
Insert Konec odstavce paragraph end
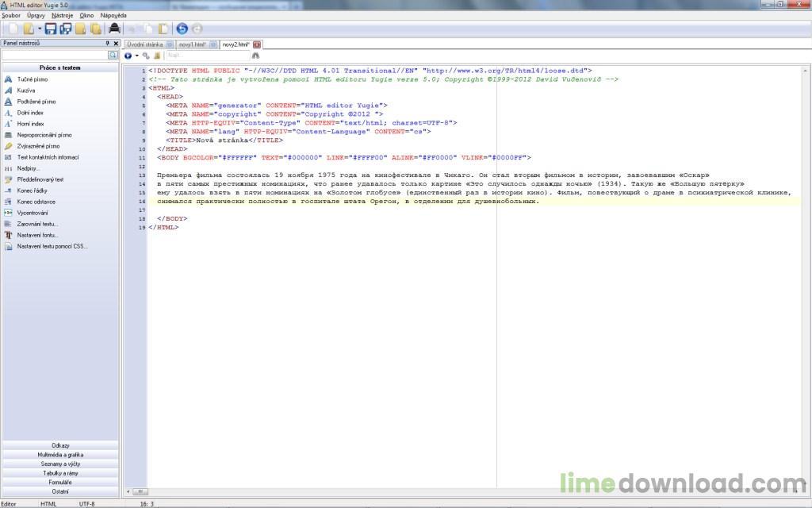36,202
